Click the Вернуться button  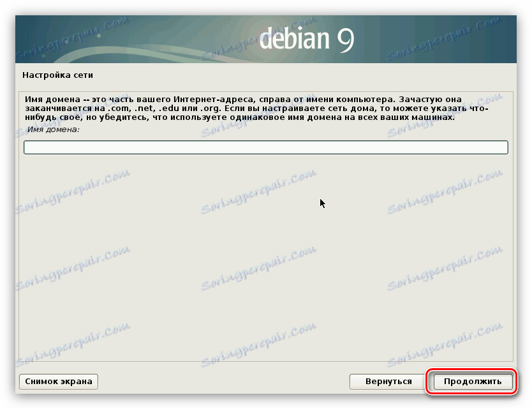pyautogui.click(x=388, y=382)
